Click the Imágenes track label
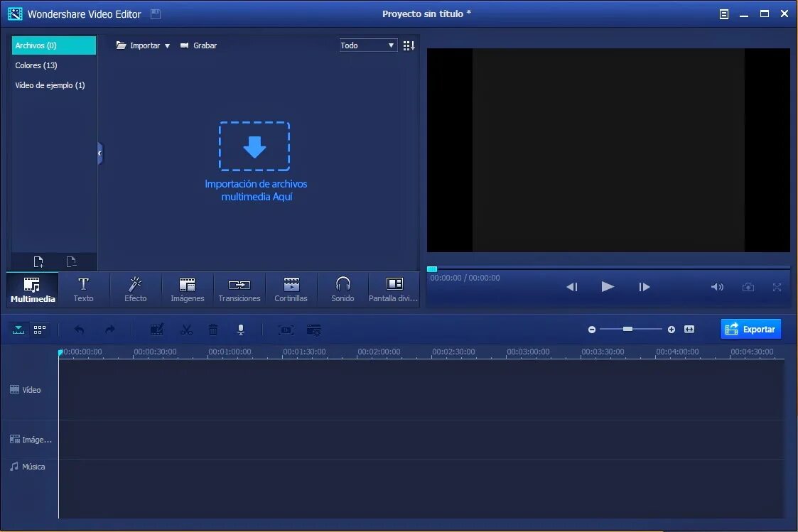 click(31, 440)
